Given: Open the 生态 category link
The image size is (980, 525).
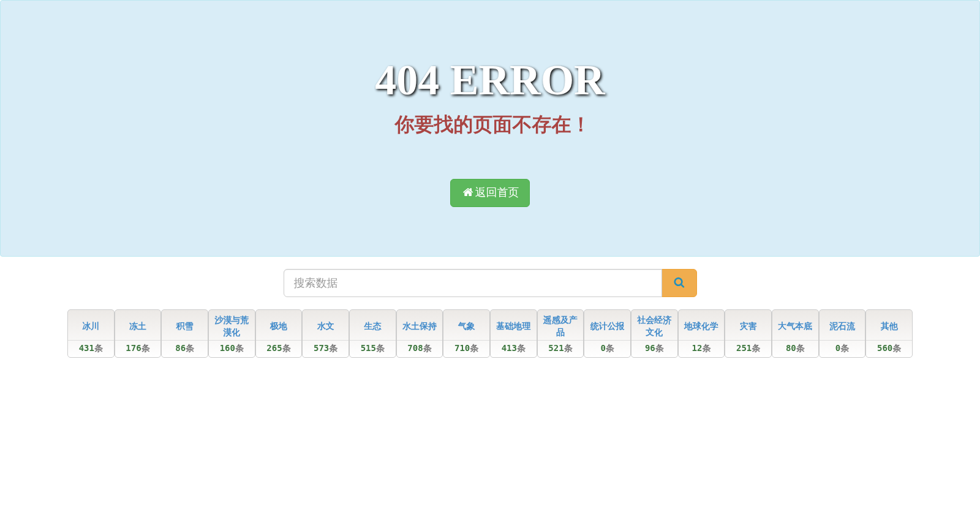Looking at the screenshot, I should pyautogui.click(x=372, y=326).
